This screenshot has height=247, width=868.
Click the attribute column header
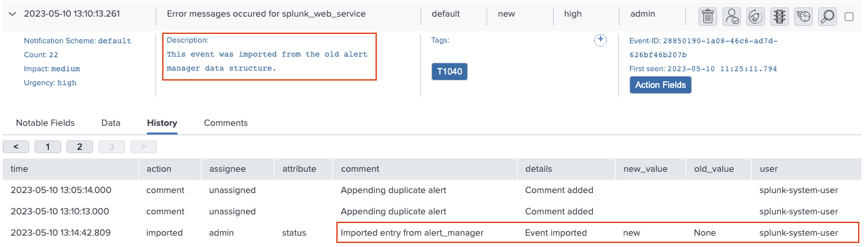click(x=303, y=169)
